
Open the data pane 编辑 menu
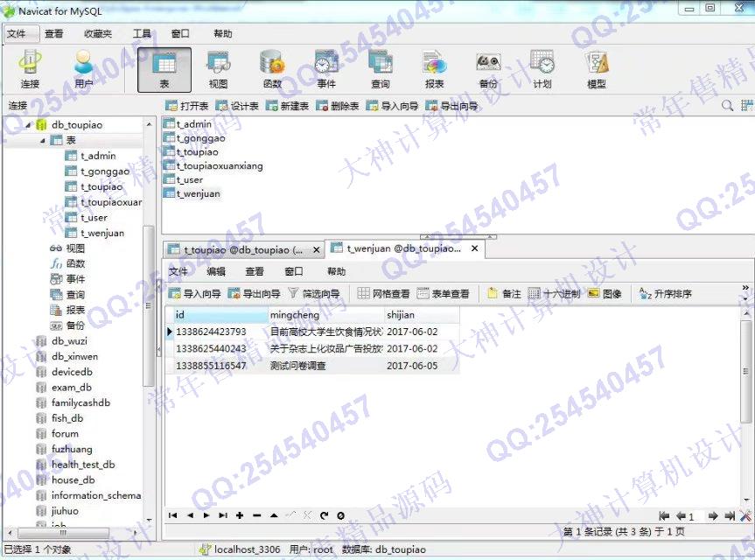pyautogui.click(x=216, y=271)
